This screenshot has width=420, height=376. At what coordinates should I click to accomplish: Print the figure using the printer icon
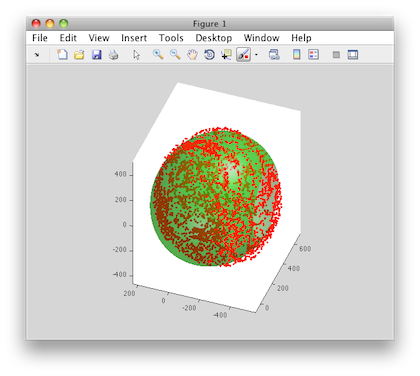(113, 54)
